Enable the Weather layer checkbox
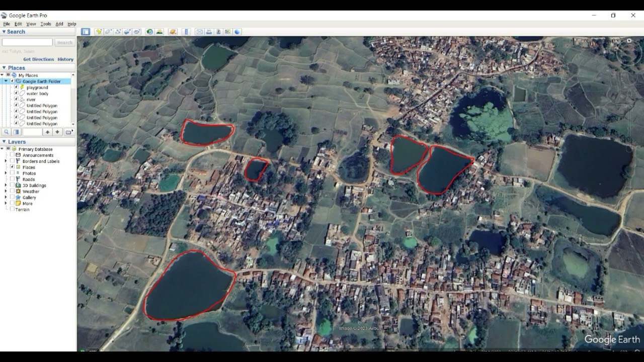The image size is (644, 362). [x=12, y=191]
